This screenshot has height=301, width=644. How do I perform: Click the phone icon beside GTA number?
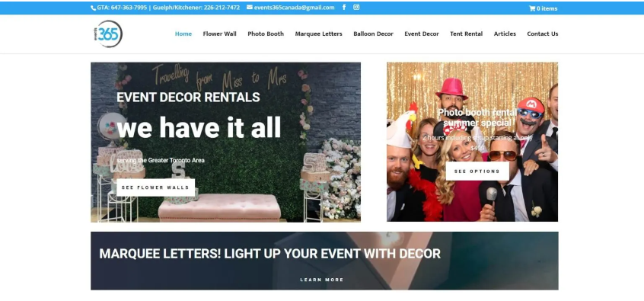pyautogui.click(x=93, y=8)
